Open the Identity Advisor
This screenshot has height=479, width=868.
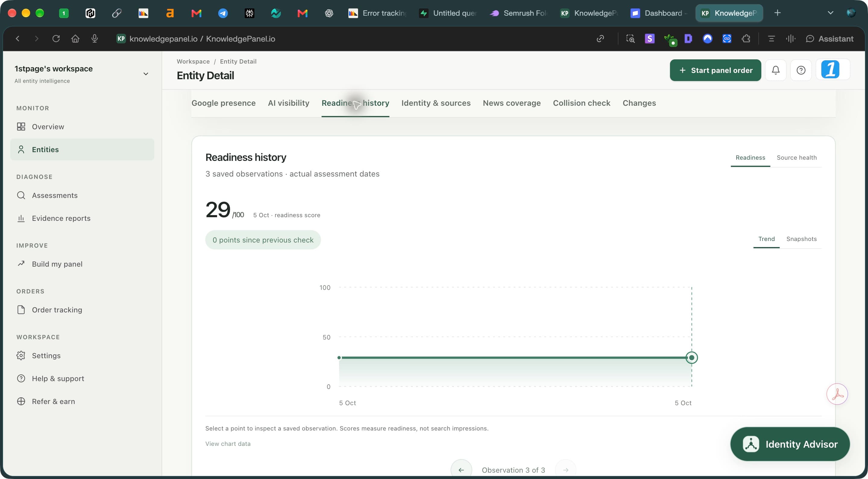pos(790,444)
